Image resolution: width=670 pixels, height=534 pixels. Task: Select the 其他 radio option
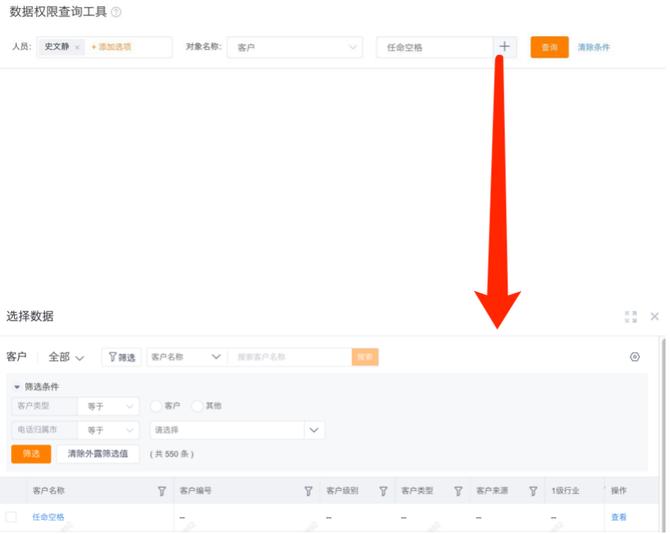tap(197, 406)
